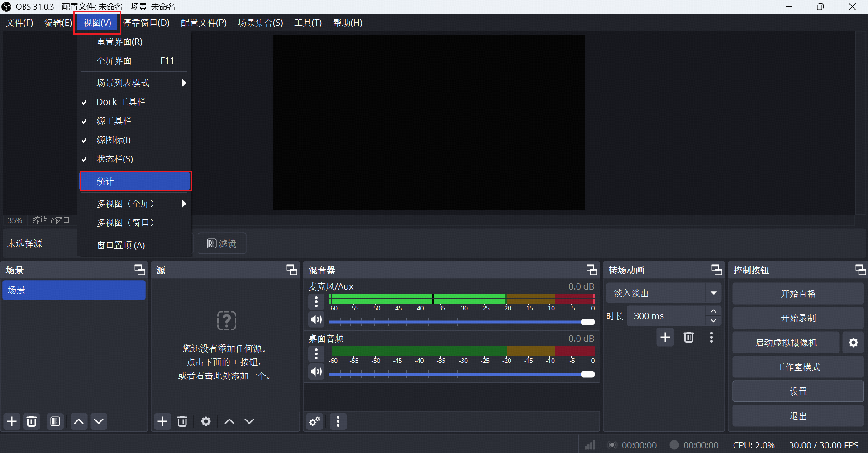Mute 麦克风/Aux speaker icon

tap(316, 319)
